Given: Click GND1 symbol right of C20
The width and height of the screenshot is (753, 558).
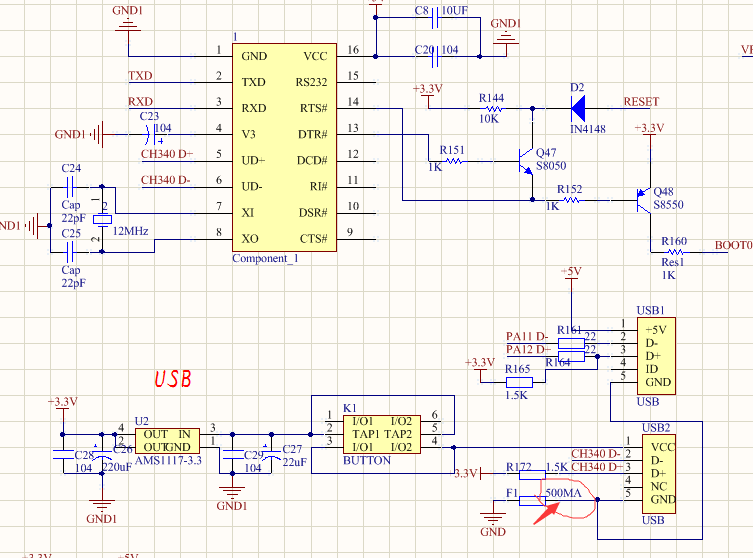Looking at the screenshot, I should (506, 37).
